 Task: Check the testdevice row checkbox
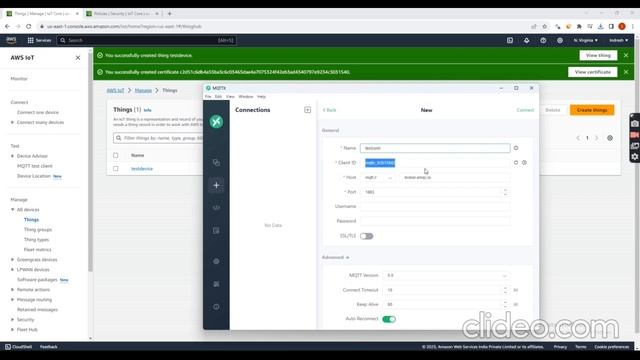[116, 169]
